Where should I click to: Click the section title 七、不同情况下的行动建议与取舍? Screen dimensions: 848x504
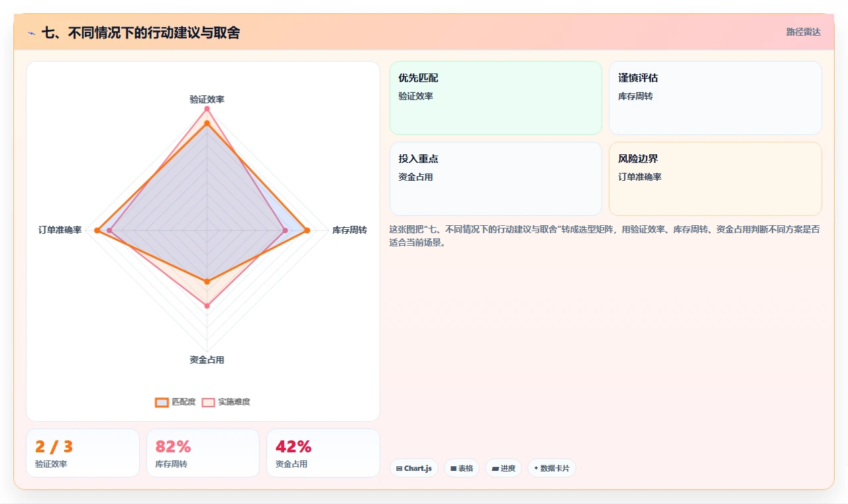pos(140,32)
